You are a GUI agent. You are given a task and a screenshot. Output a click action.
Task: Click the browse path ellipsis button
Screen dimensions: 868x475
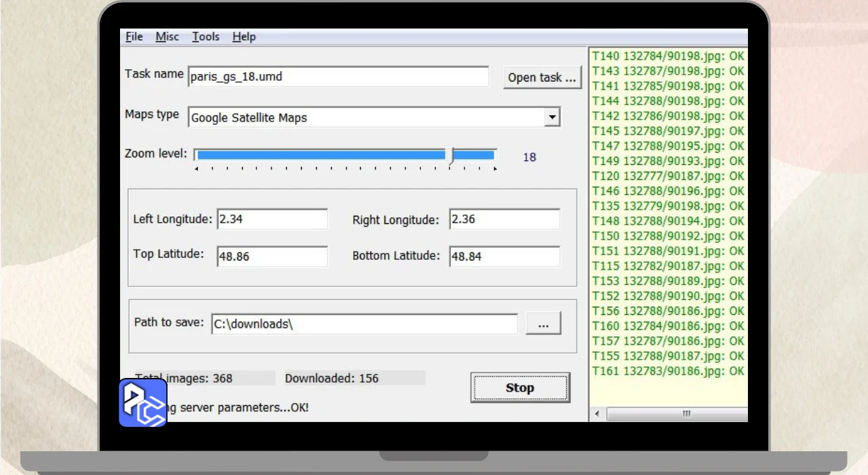pos(543,324)
